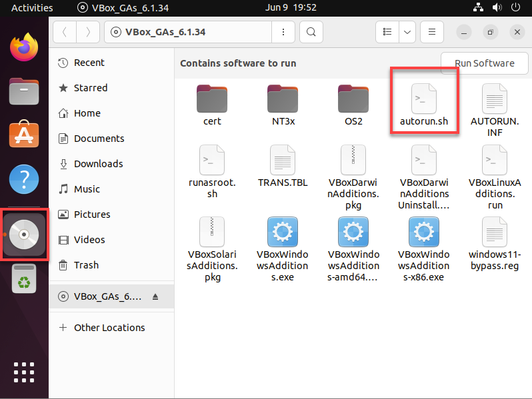Open Other Locations in the sidebar
Image resolution: width=532 pixels, height=399 pixels.
109,328
